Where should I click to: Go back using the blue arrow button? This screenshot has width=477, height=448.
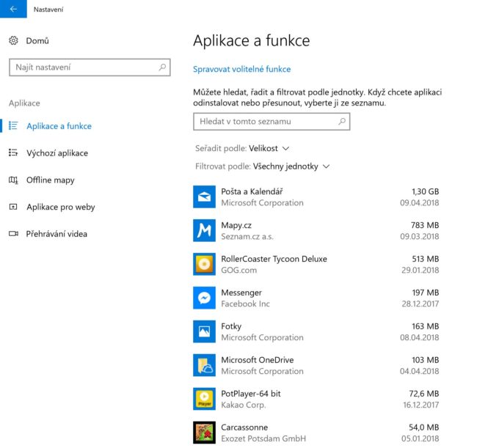13,9
